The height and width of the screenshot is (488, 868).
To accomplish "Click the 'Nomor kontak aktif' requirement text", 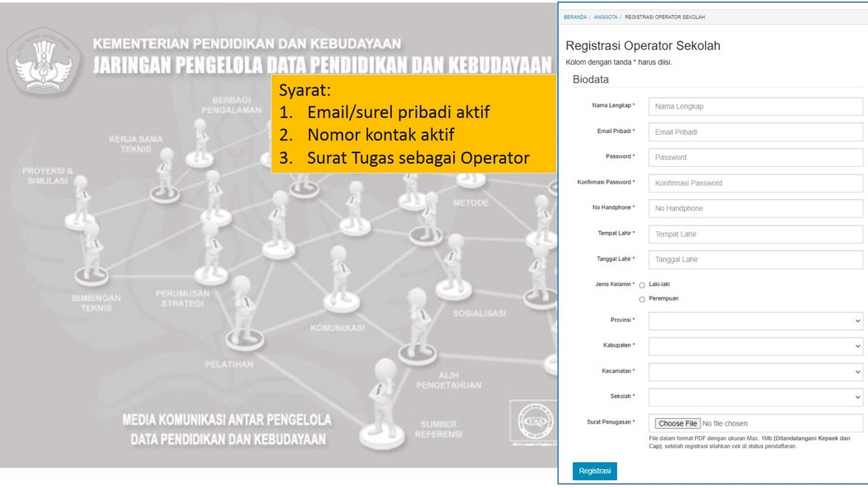I will [x=380, y=135].
